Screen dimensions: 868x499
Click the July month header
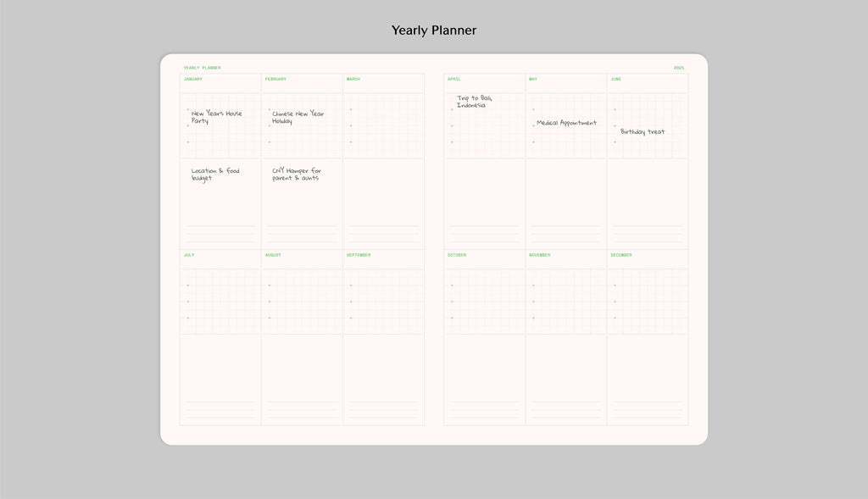(189, 255)
